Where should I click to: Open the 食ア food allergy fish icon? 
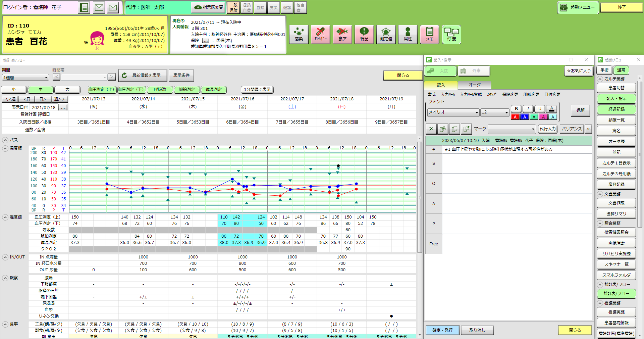click(x=342, y=34)
